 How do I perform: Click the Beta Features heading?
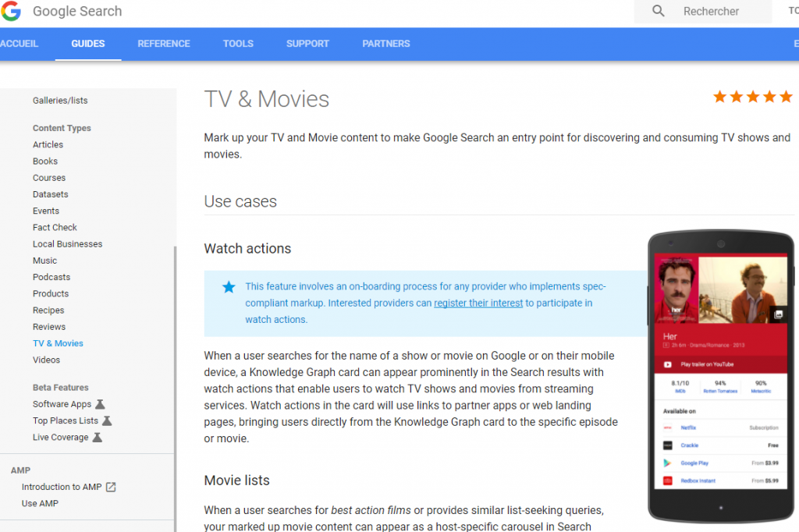61,388
